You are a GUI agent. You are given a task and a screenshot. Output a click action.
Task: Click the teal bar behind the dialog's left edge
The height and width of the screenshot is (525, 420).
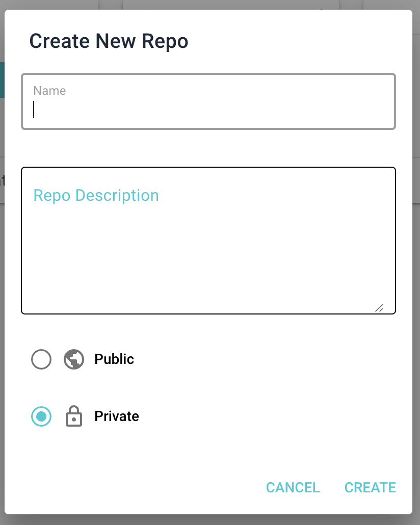[x=2, y=80]
